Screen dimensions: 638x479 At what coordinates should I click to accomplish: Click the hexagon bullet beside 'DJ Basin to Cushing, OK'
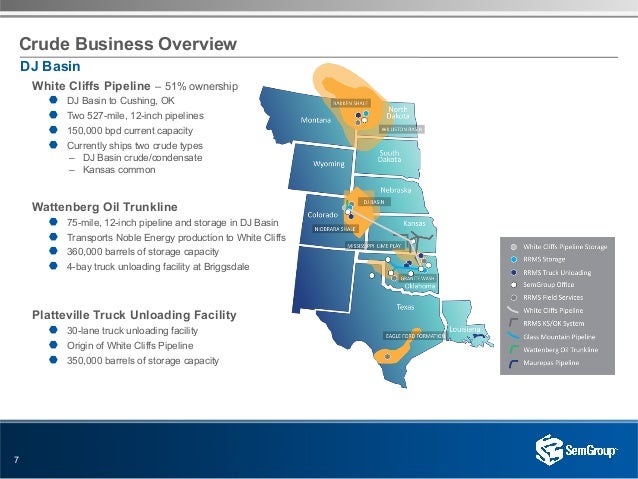(x=53, y=100)
